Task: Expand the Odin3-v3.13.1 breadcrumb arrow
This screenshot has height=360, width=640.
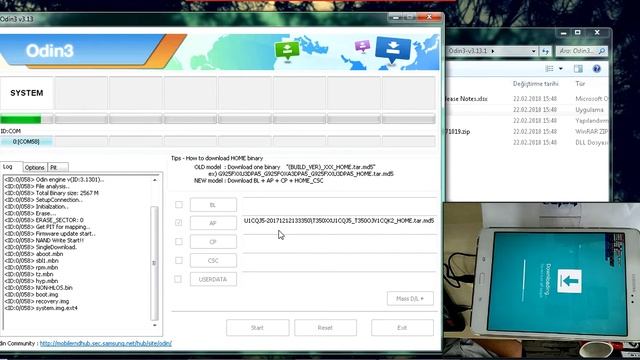Action: (493, 51)
